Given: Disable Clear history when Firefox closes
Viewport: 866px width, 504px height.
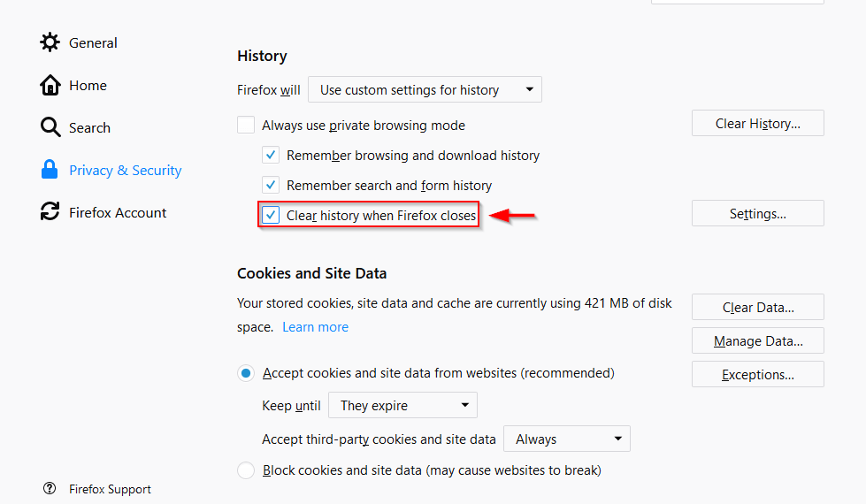Looking at the screenshot, I should [271, 216].
